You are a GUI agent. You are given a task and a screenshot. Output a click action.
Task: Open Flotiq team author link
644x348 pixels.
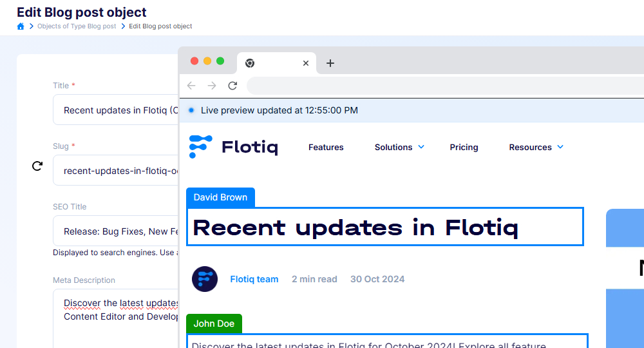coord(254,279)
